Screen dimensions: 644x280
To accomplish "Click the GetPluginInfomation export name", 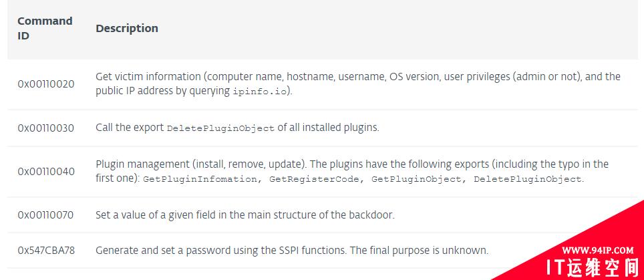I will pyautogui.click(x=201, y=179).
